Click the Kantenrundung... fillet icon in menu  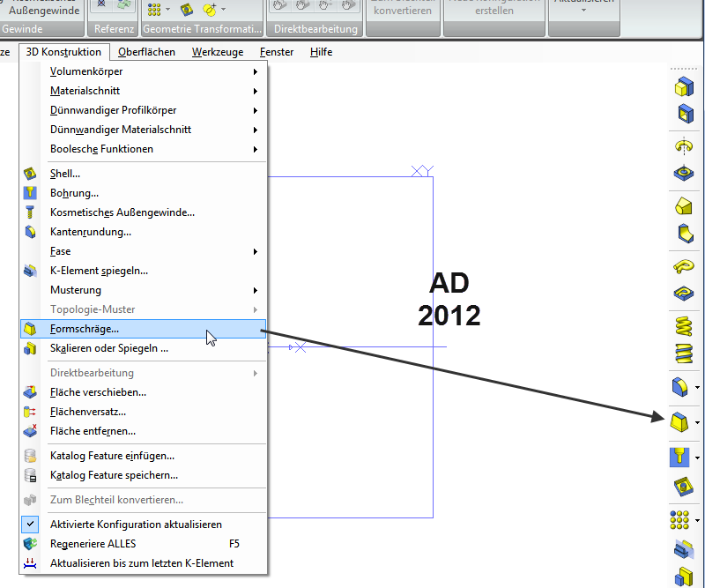pyautogui.click(x=30, y=232)
